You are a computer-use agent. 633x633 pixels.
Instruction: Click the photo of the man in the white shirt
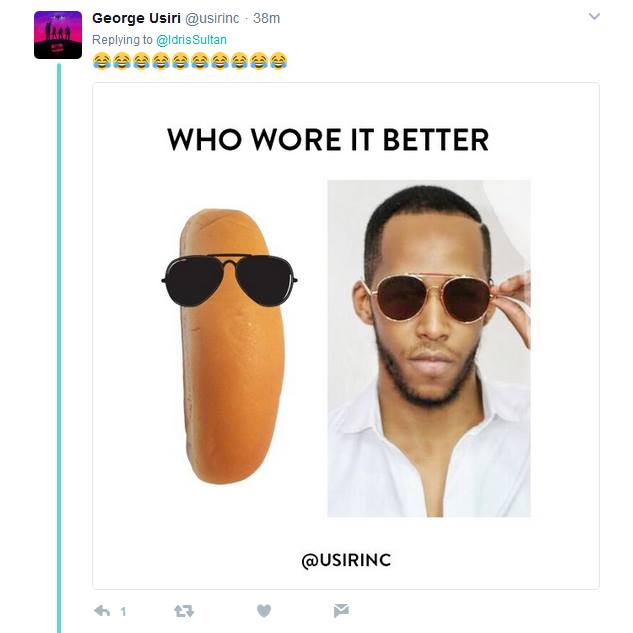coord(429,348)
